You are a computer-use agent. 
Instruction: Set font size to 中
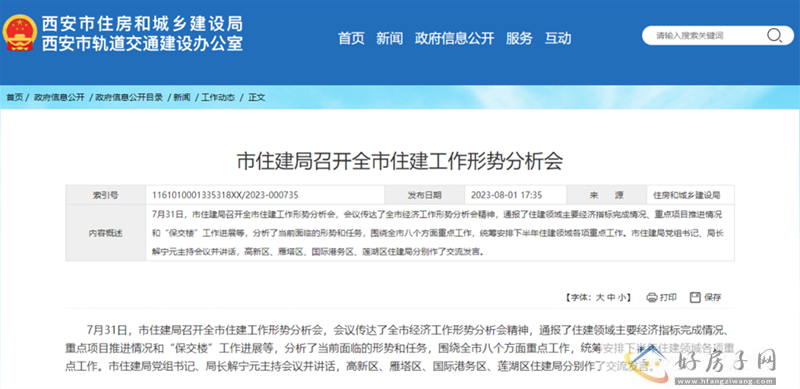[611, 297]
